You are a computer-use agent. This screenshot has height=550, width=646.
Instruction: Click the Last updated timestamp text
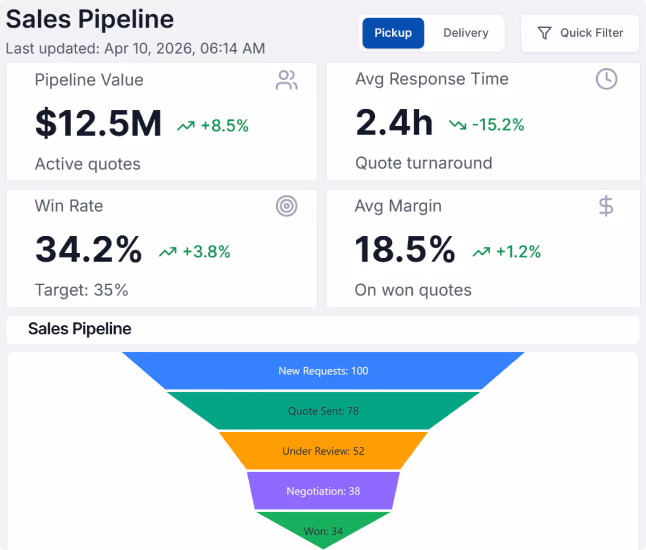coord(135,49)
